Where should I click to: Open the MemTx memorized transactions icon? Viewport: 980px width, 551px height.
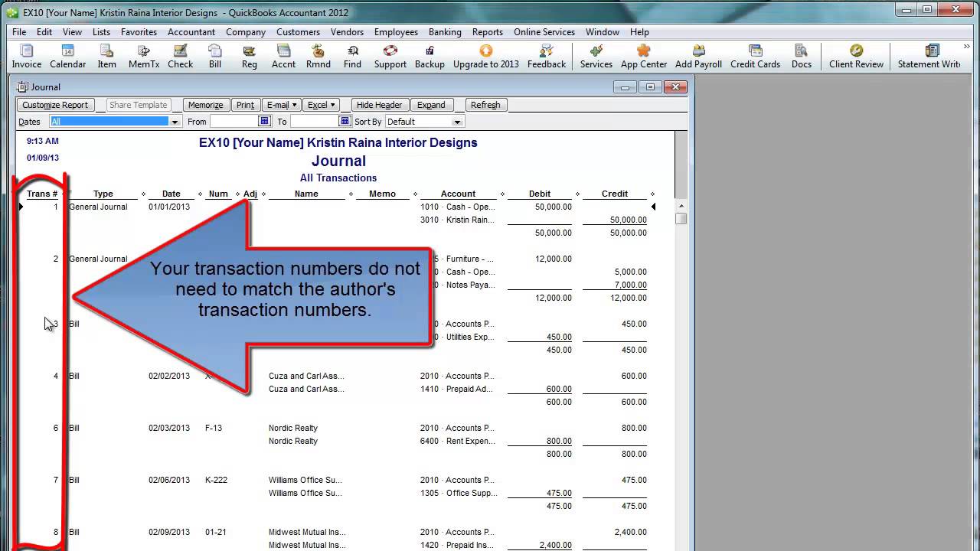tap(144, 57)
